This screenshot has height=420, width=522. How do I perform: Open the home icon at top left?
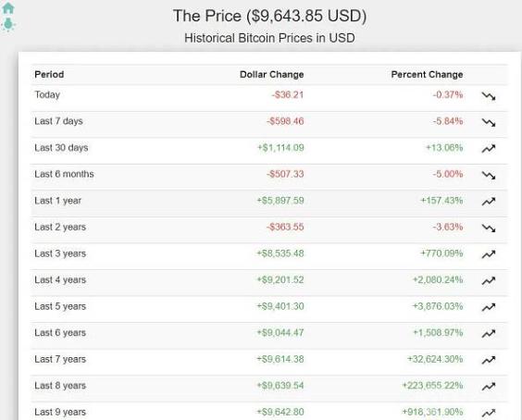coord(8,8)
